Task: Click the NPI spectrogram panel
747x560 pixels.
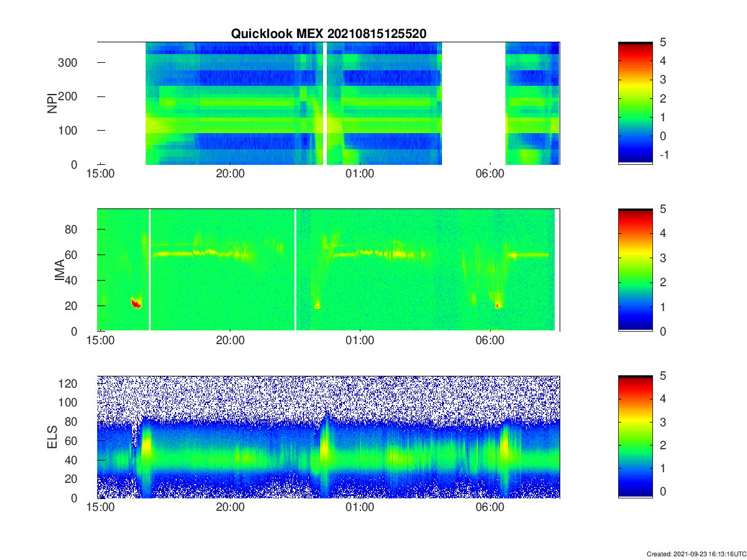Action: (x=329, y=103)
